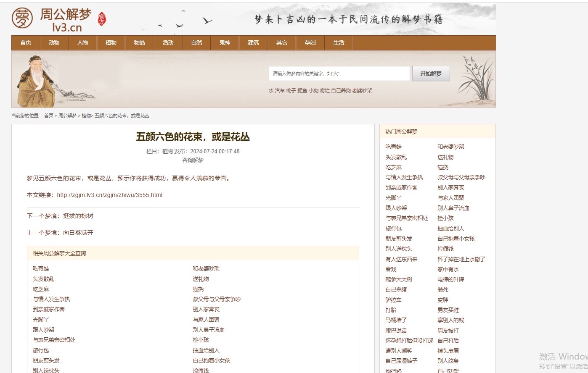The height and width of the screenshot is (373, 588).
Task: Switch to the 孕妇 category
Action: pos(310,43)
